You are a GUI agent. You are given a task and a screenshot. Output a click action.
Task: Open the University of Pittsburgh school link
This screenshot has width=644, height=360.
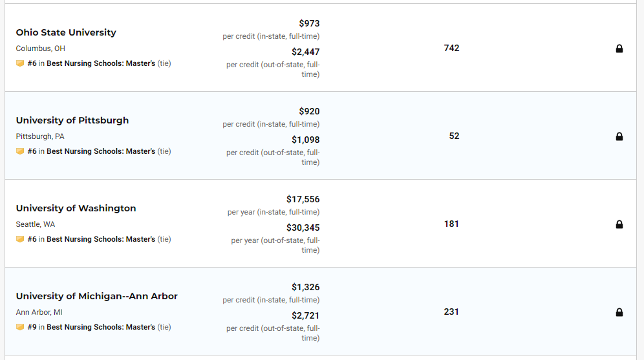click(72, 120)
